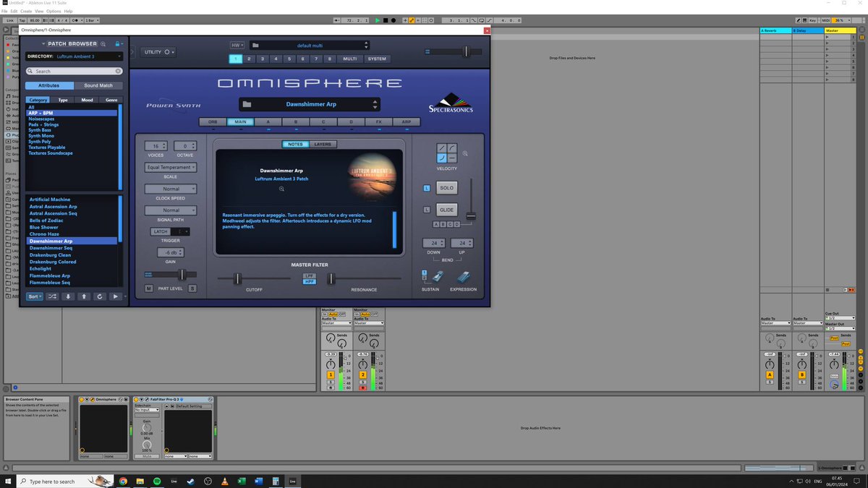The height and width of the screenshot is (488, 868).
Task: Click the Sustain pedal icon
Action: pyautogui.click(x=438, y=277)
